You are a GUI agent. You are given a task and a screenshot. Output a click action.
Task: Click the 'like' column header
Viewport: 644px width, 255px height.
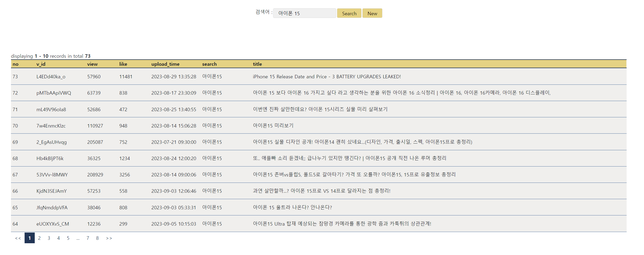tap(123, 64)
